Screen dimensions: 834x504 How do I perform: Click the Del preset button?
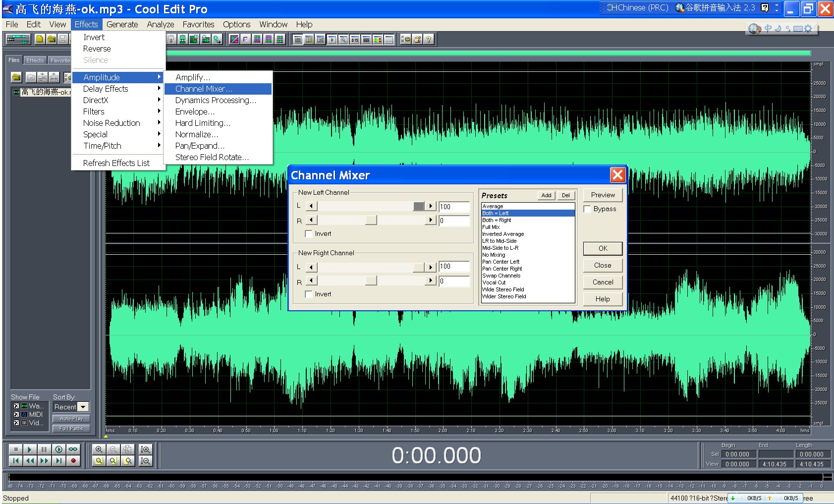pyautogui.click(x=565, y=195)
